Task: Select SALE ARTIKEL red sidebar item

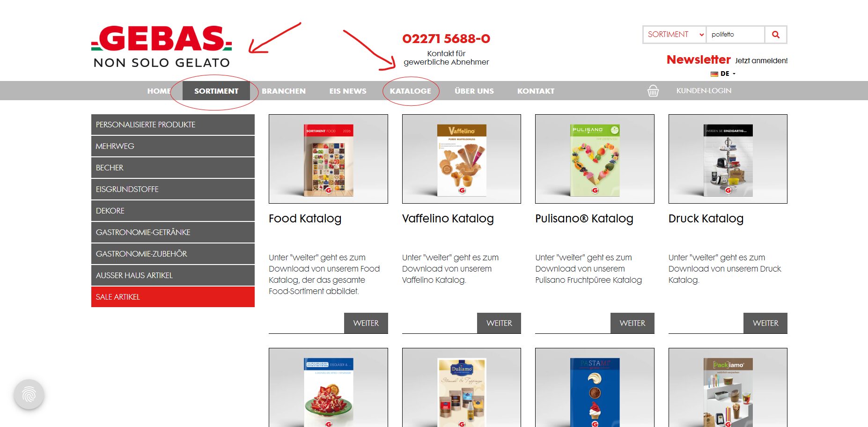Action: [x=173, y=297]
